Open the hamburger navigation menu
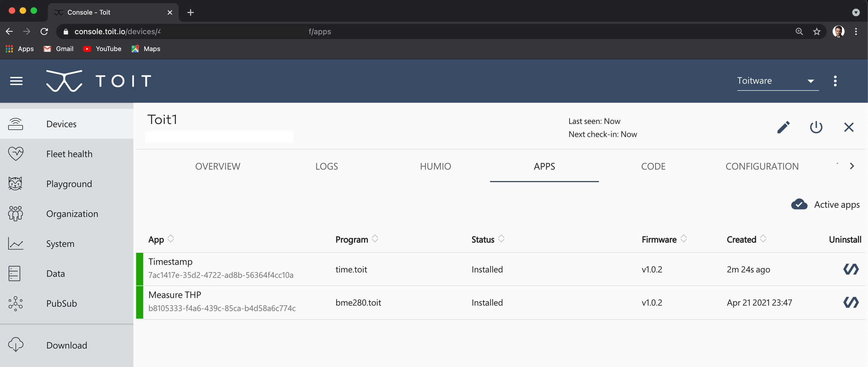 [x=16, y=81]
